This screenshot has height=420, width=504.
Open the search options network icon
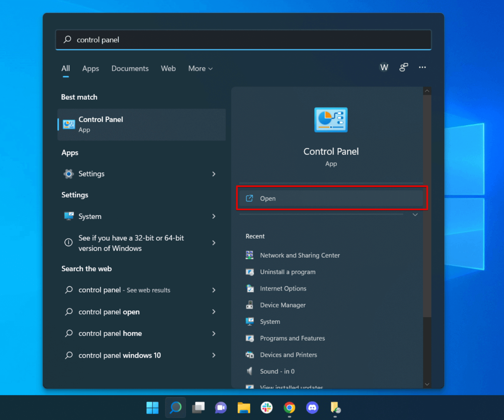click(404, 67)
